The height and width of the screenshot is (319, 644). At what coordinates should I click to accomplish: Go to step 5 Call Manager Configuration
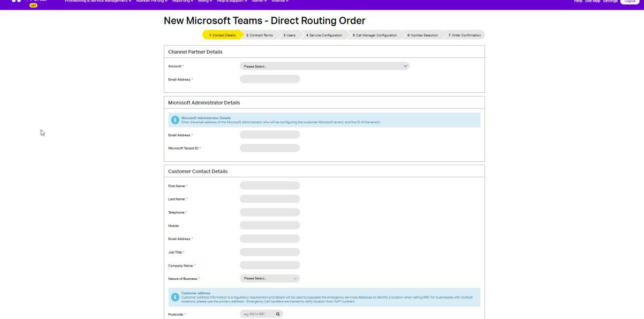(375, 35)
